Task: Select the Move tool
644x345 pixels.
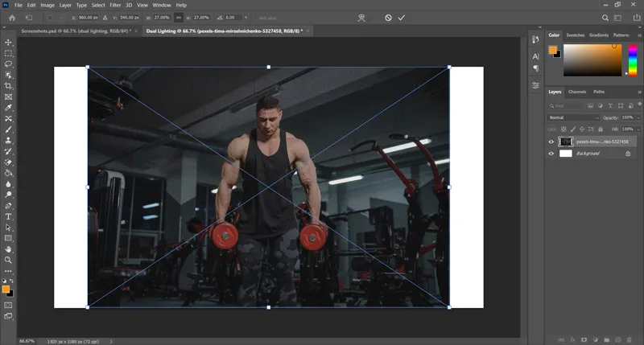Action: pyautogui.click(x=9, y=41)
